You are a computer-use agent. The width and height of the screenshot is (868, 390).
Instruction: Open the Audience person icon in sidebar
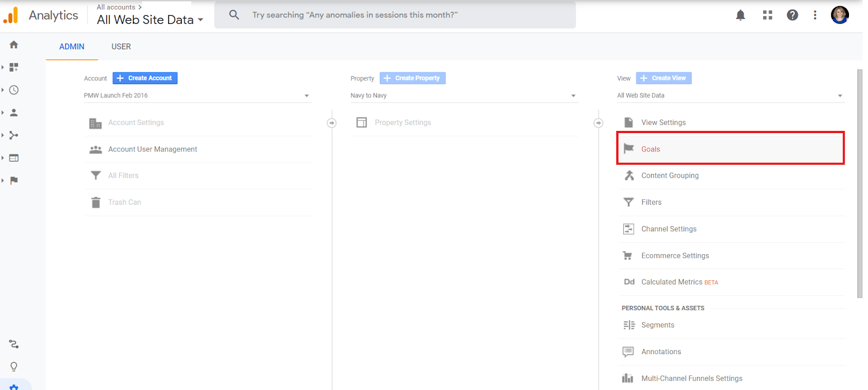14,112
